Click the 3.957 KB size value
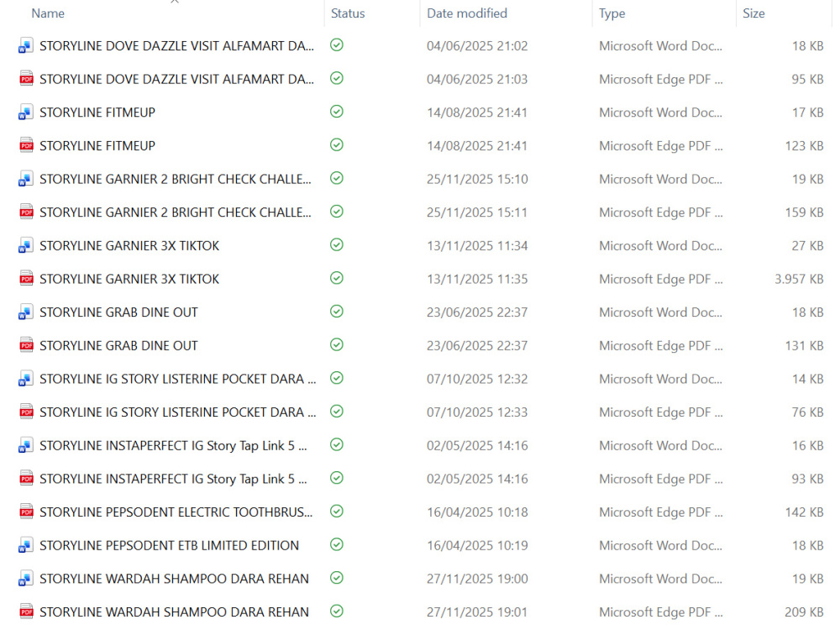 [x=799, y=279]
